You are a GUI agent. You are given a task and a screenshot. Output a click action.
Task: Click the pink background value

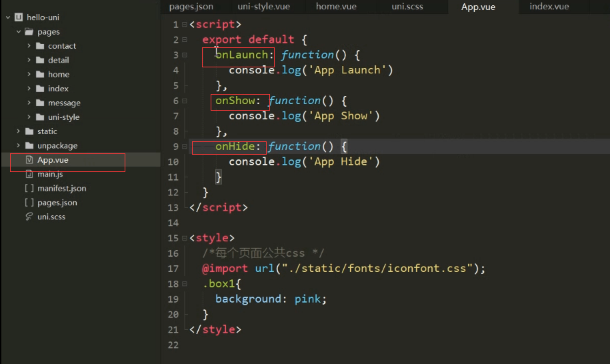[307, 299]
